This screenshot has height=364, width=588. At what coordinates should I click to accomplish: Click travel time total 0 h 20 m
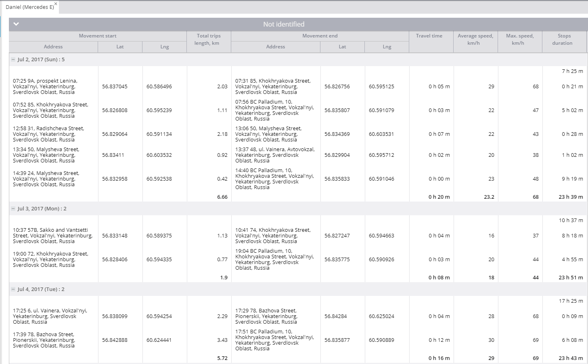(439, 197)
